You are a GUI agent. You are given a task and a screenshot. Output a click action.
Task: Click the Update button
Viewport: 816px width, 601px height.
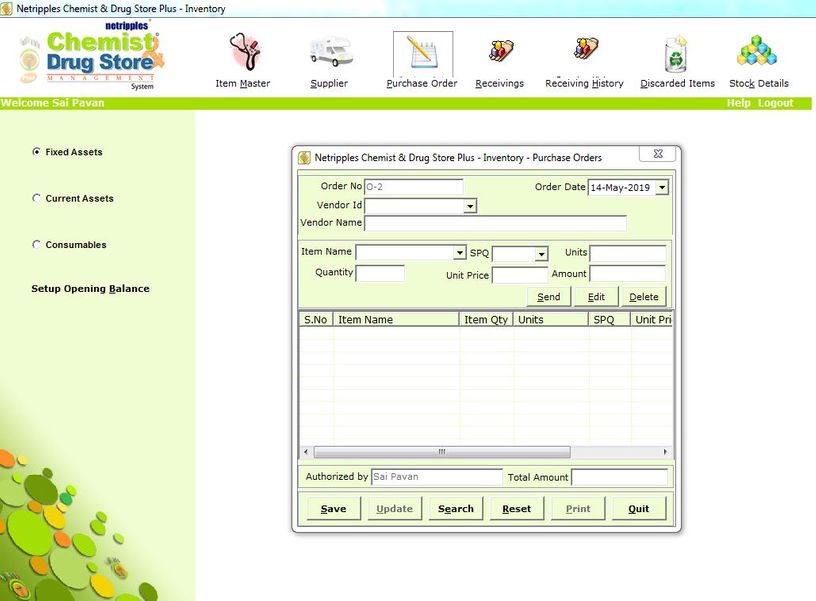tap(394, 508)
